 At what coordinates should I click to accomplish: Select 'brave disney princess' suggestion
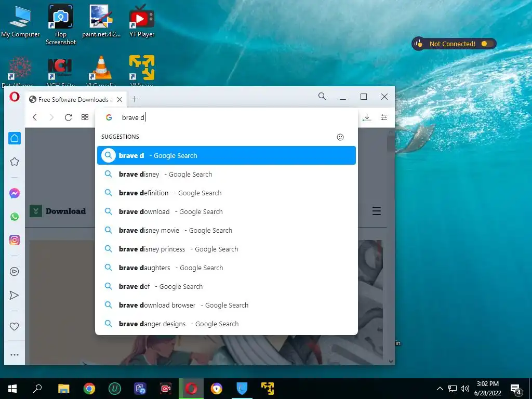click(227, 249)
